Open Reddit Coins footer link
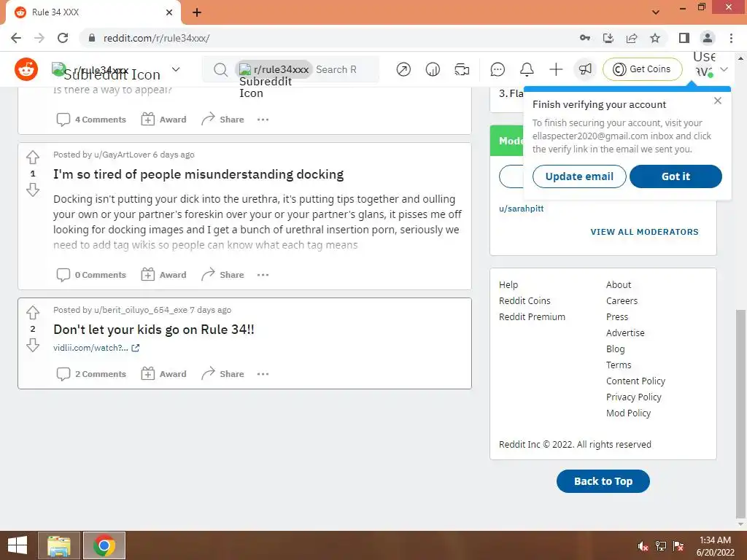This screenshot has height=560, width=747. 525,301
